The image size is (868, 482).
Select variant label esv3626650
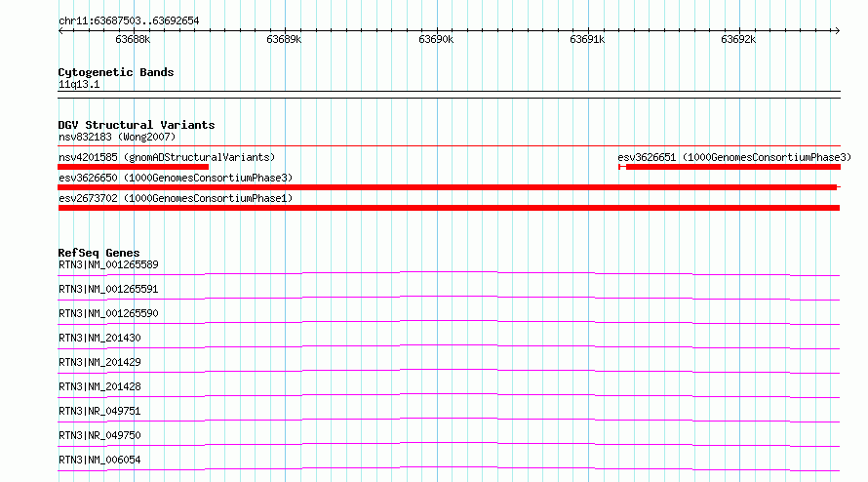[176, 178]
